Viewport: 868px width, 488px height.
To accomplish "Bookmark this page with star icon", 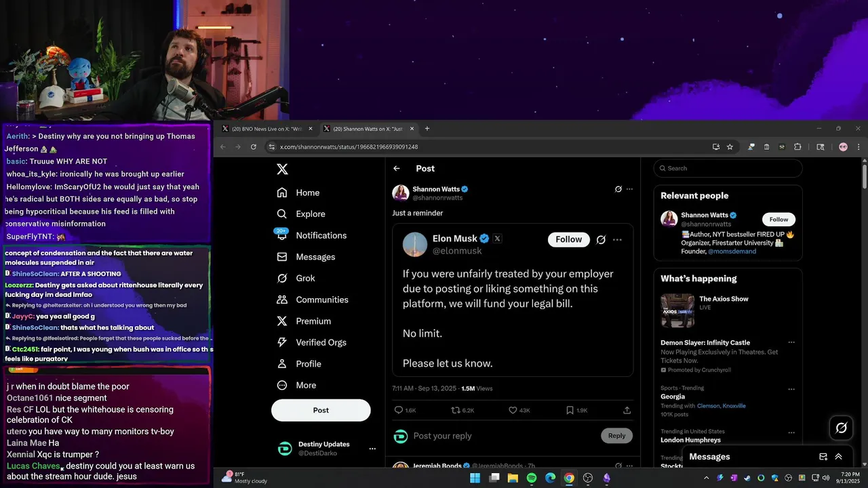I will [730, 146].
